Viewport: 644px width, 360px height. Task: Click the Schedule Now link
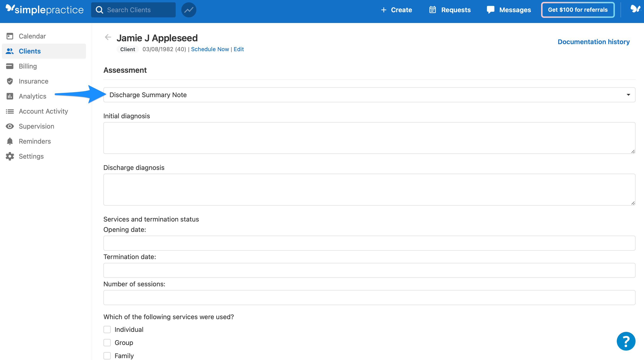(210, 49)
